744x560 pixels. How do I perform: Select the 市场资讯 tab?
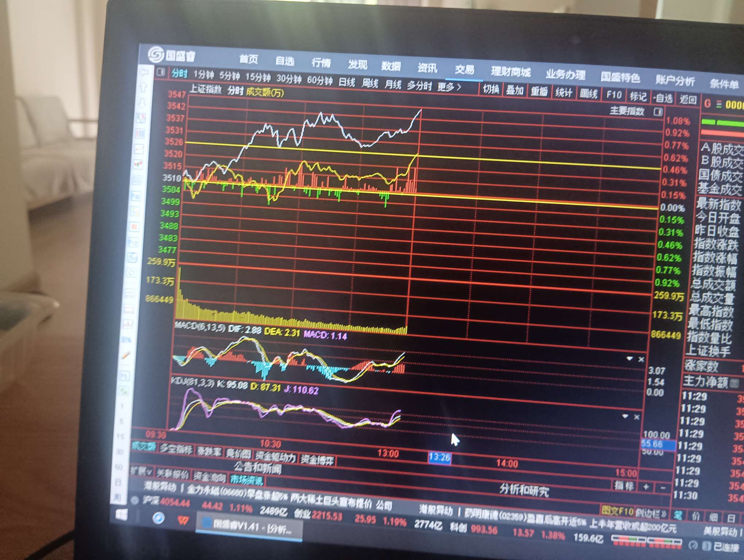point(247,479)
